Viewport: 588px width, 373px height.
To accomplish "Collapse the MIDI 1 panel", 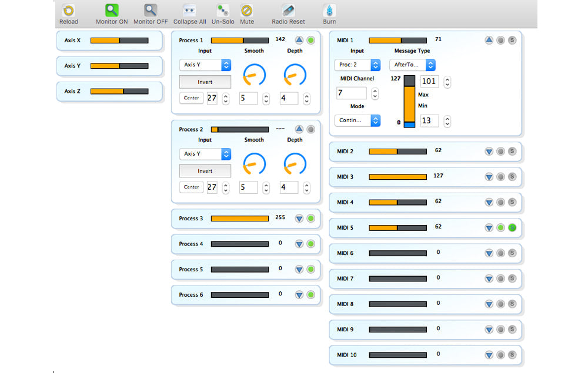I will coord(489,41).
